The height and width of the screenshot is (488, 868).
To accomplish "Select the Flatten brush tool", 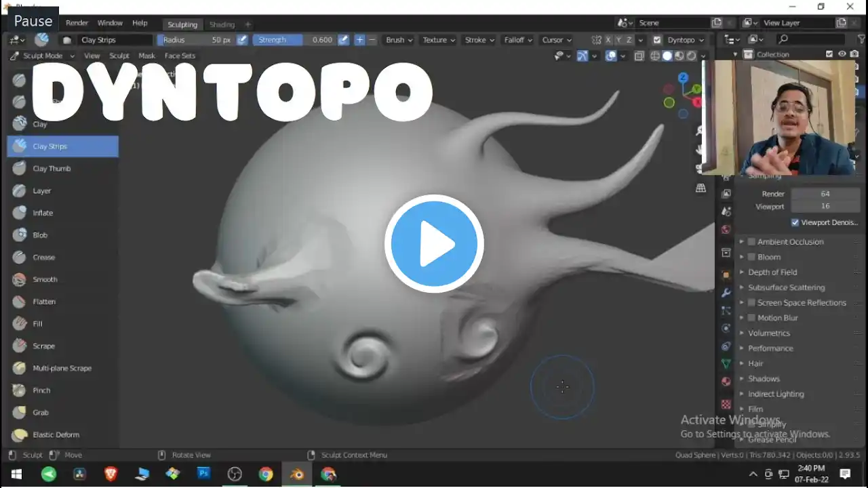I will tap(44, 302).
